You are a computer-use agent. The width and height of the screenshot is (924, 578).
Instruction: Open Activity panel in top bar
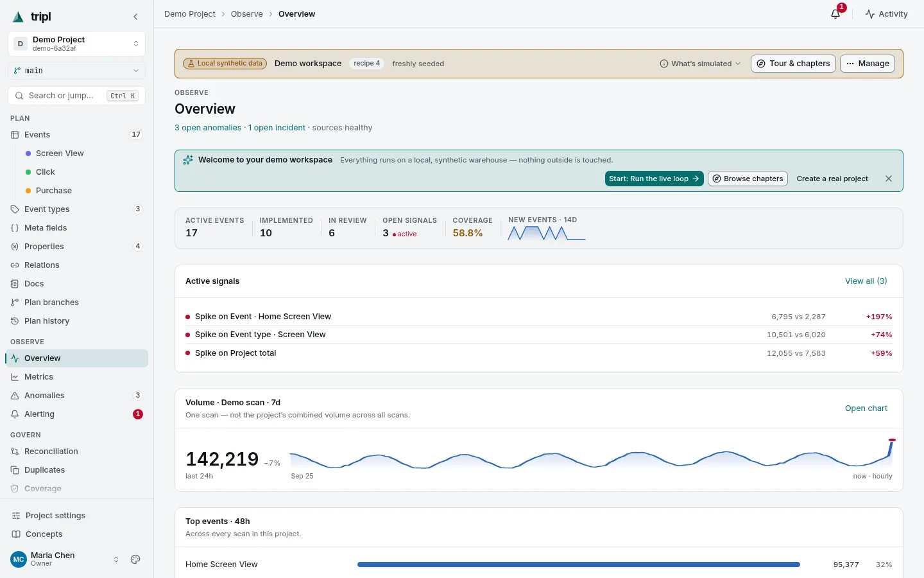coord(886,13)
